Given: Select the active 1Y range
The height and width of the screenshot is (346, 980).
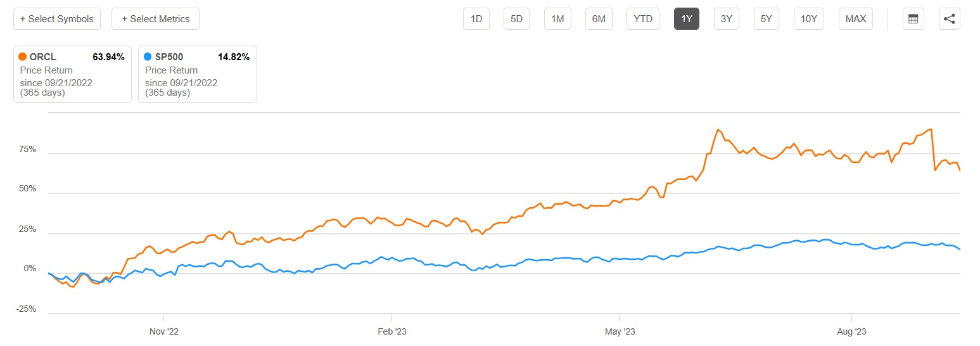Looking at the screenshot, I should tap(687, 19).
